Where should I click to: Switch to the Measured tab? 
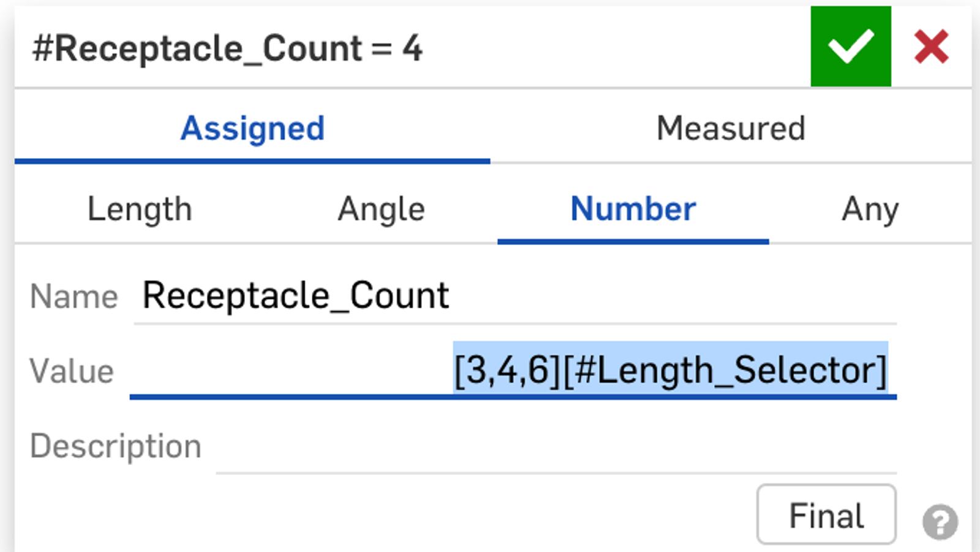(x=730, y=129)
